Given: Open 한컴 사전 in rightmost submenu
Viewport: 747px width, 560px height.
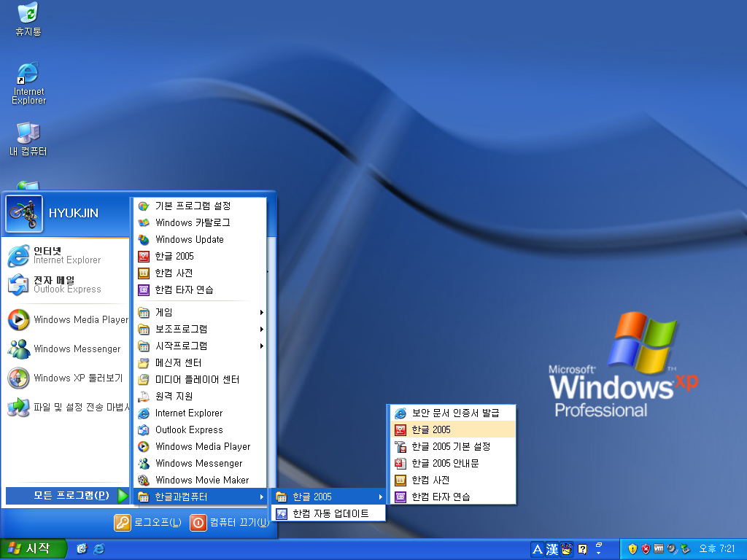Looking at the screenshot, I should tap(453, 480).
